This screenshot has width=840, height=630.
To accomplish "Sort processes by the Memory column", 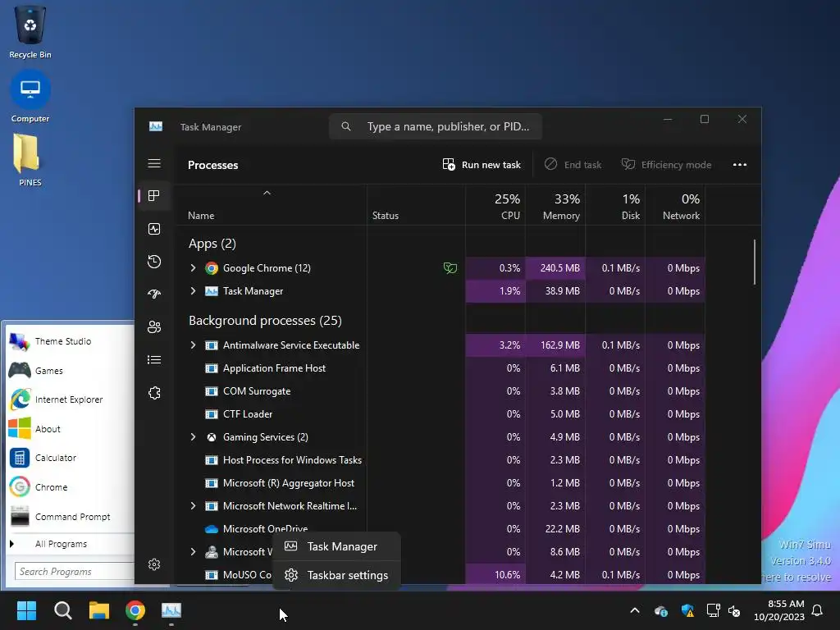I will [555, 206].
